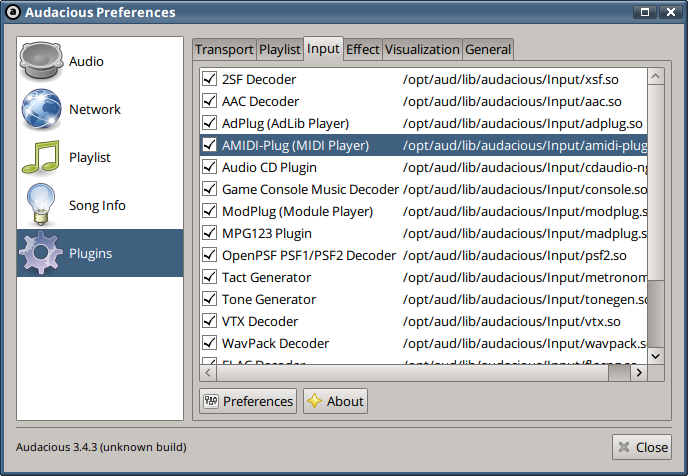
Task: Click the star icon on About button
Action: (x=314, y=401)
